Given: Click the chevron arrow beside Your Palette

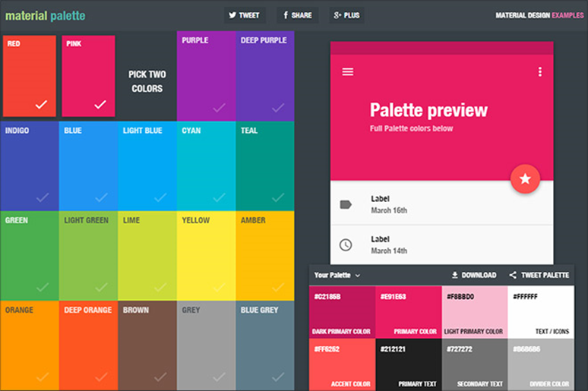Looking at the screenshot, I should pos(358,276).
